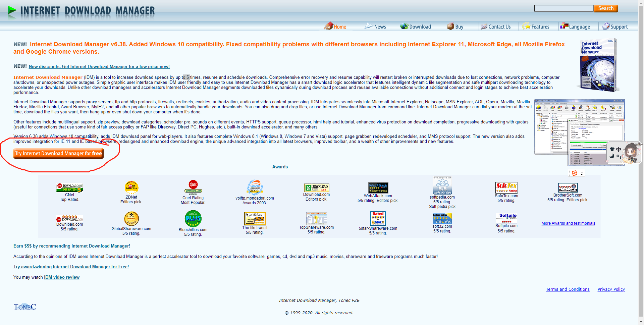Focus the search input field
The width and height of the screenshot is (644, 325).
(564, 8)
